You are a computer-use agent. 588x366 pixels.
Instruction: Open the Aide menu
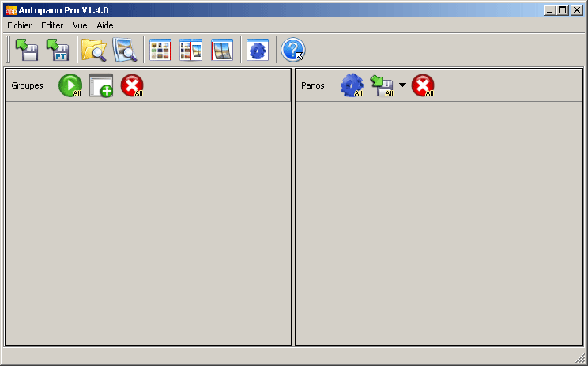105,25
